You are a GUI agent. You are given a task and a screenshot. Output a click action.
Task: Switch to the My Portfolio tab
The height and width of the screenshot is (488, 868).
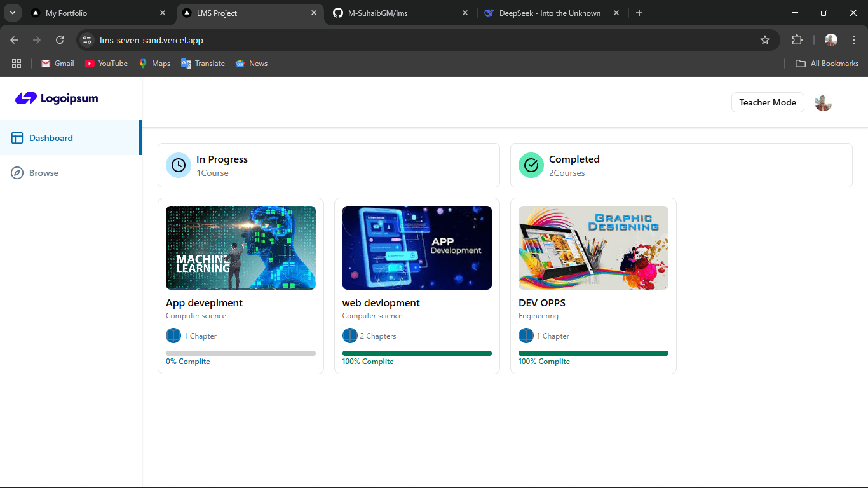point(100,13)
